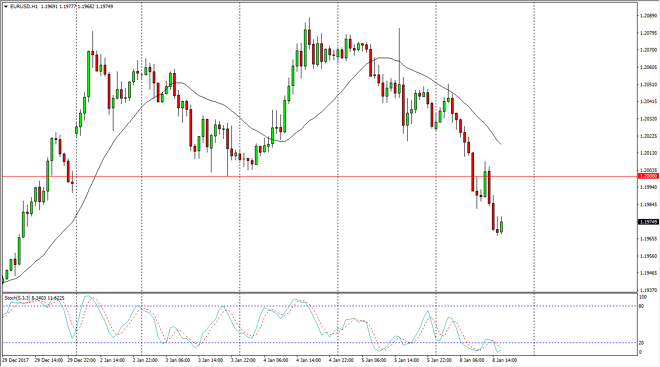Click the 1.20890 price axis label
Image resolution: width=660 pixels, height=367 pixels.
point(648,16)
